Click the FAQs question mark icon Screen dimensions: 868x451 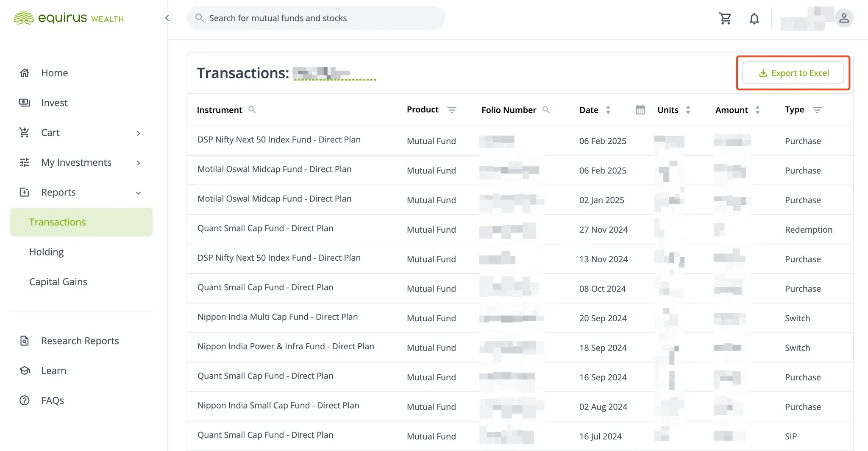[x=25, y=400]
